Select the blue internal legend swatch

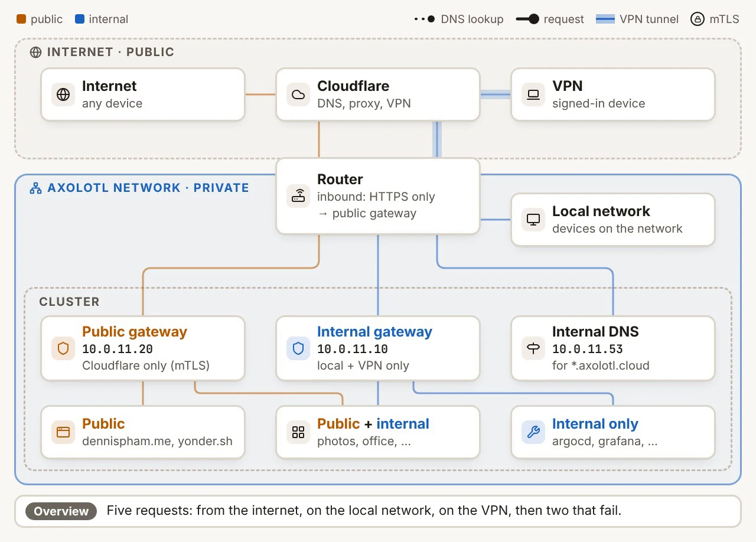click(80, 19)
